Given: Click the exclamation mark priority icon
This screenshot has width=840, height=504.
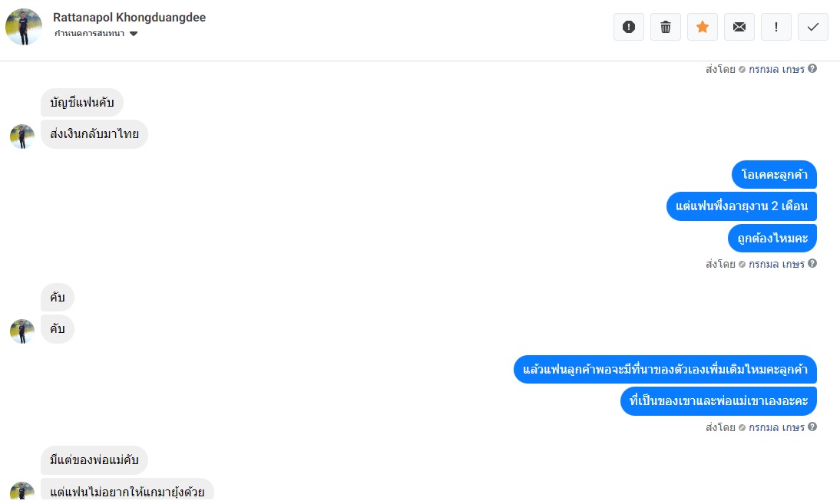Looking at the screenshot, I should click(x=776, y=27).
